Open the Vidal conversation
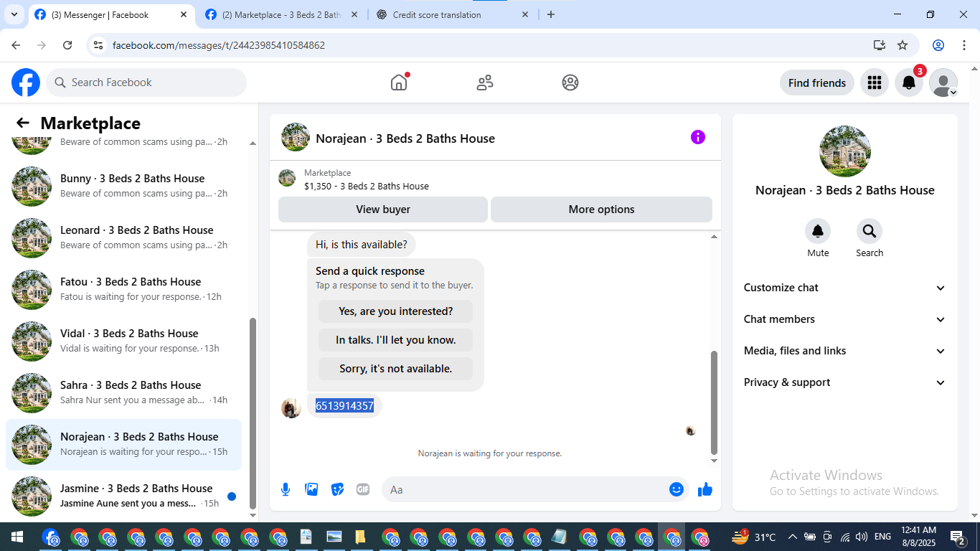The image size is (980, 551). pos(123,341)
